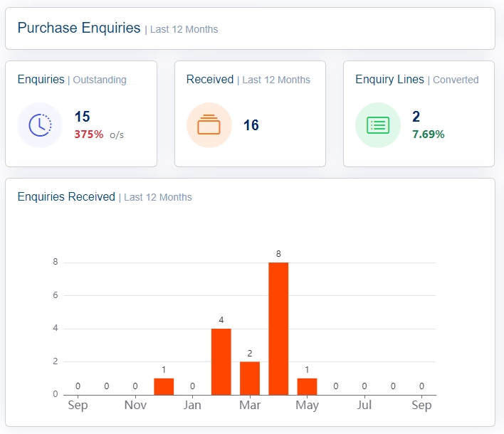Click the outstanding count 15
The height and width of the screenshot is (434, 504).
pos(83,117)
